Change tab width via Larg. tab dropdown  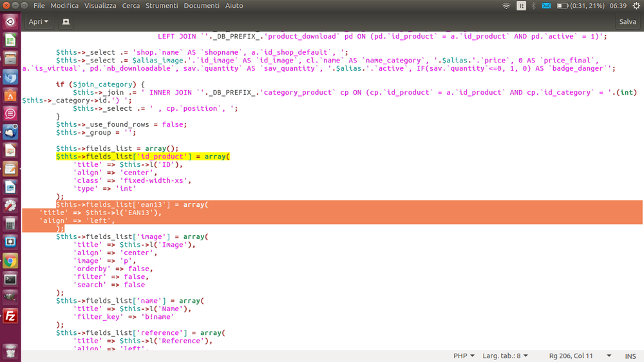505,356
